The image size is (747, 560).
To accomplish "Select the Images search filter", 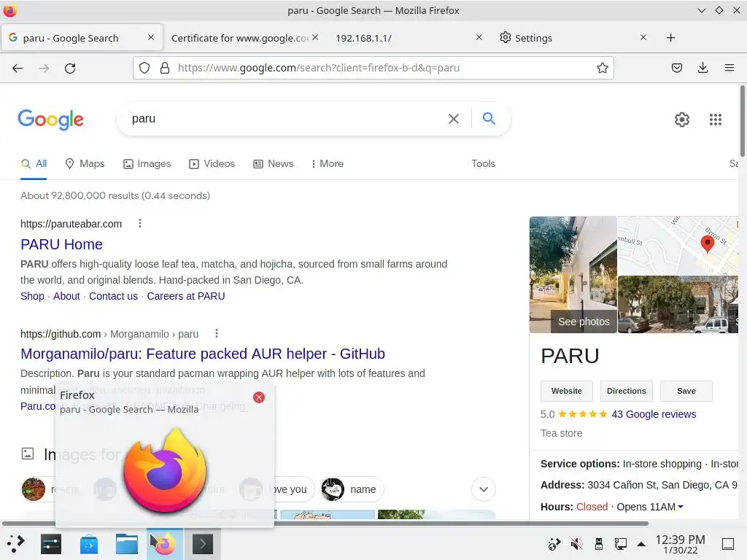I will pyautogui.click(x=147, y=164).
